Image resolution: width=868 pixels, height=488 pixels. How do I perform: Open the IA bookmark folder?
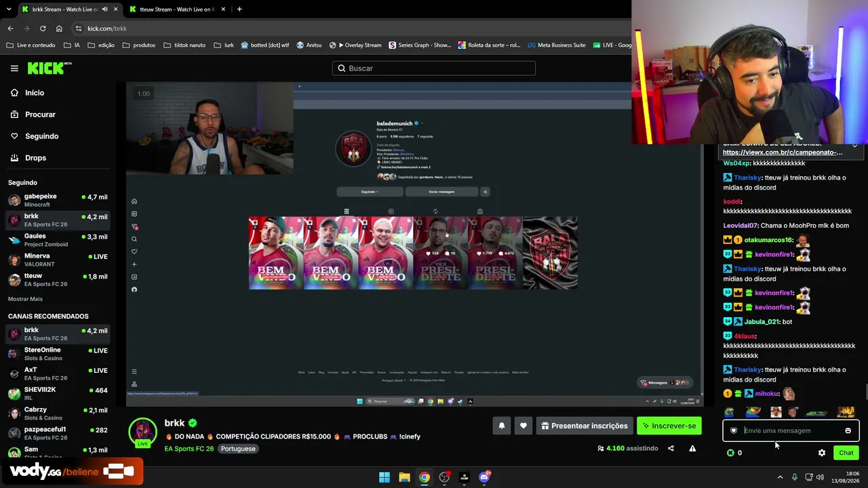pos(72,45)
